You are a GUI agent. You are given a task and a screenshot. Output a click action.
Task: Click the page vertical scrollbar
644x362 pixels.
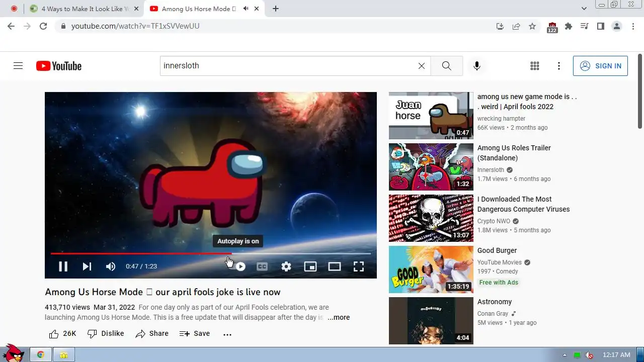point(640,90)
